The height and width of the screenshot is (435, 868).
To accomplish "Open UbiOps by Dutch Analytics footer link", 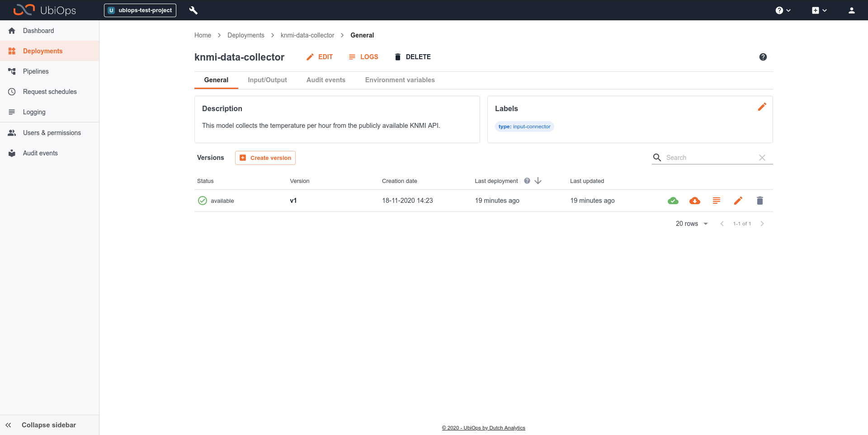I will click(483, 428).
